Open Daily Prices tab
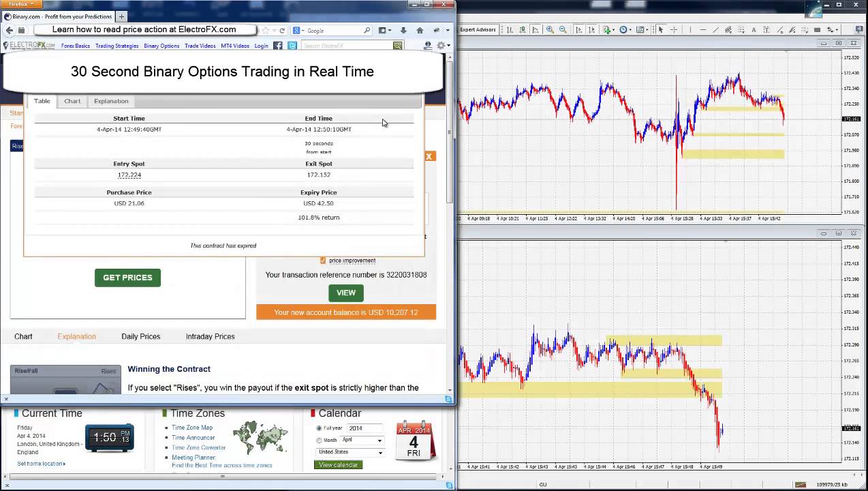 pos(141,336)
